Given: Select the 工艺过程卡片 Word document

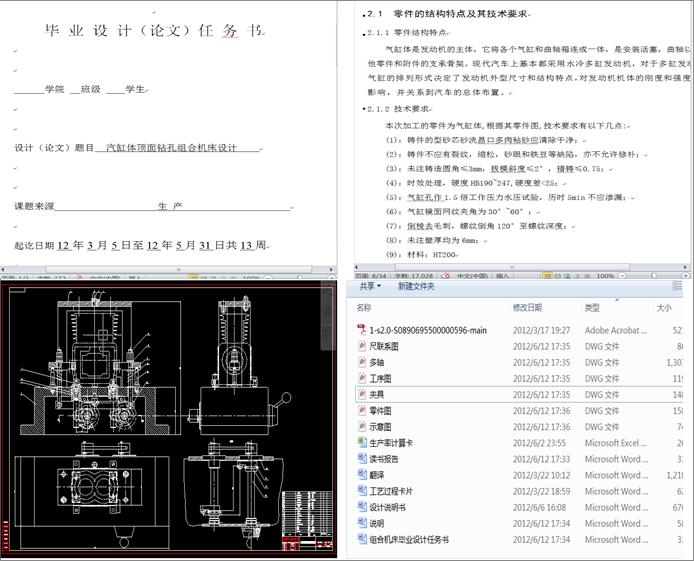Looking at the screenshot, I should [x=385, y=491].
